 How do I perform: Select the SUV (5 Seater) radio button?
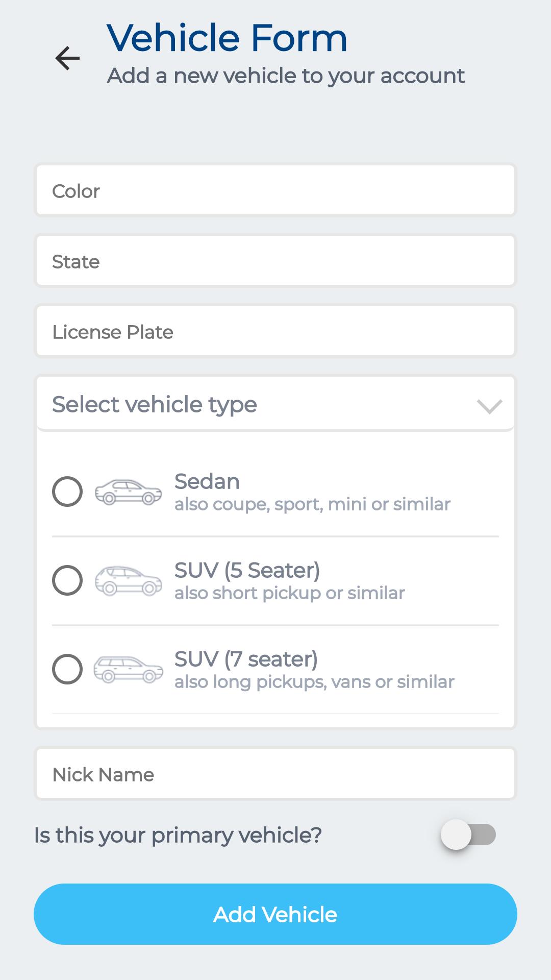[x=67, y=580]
